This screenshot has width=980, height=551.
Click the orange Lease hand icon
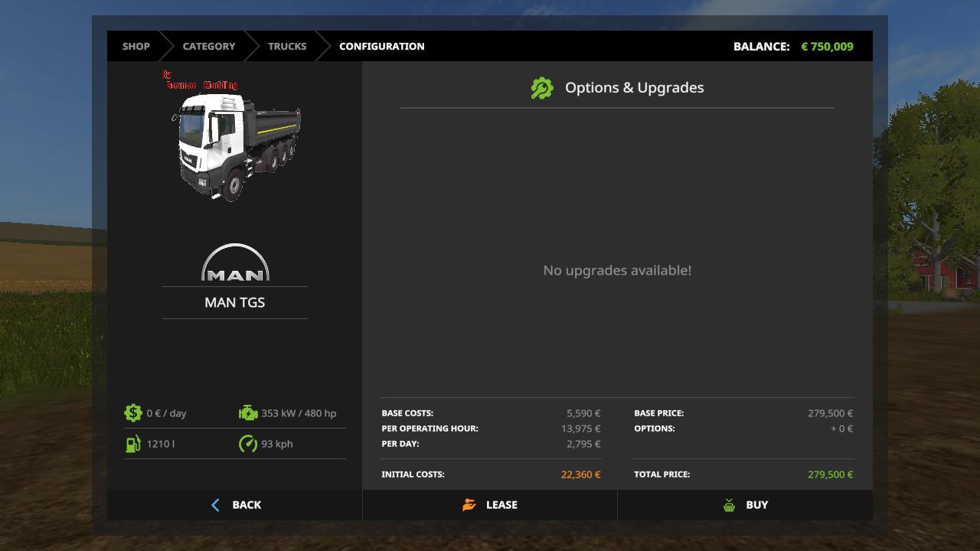[x=469, y=505]
